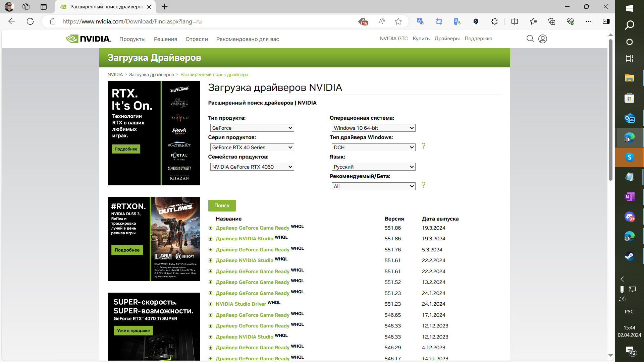This screenshot has height=362, width=644.
Task: Open the sidebar toggle icon in toolbar
Action: 606,21
